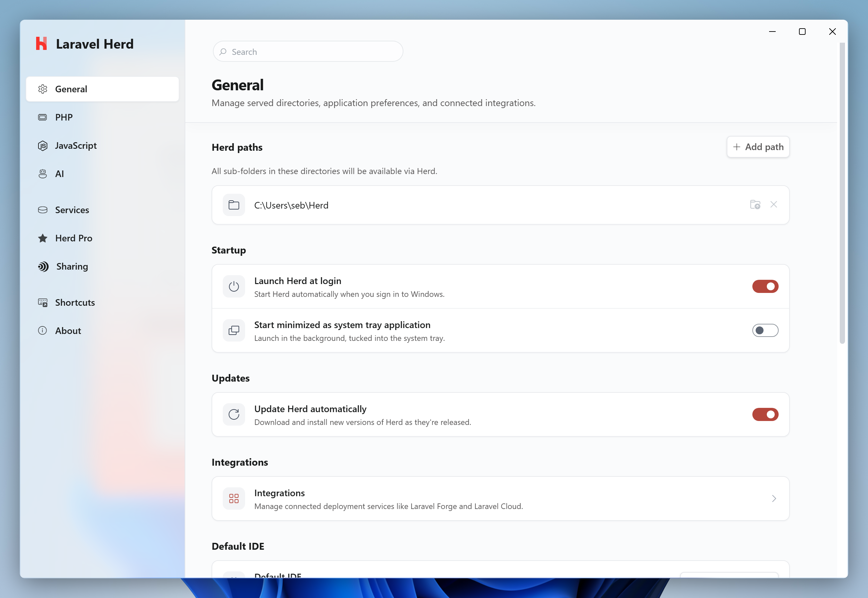Click the gear icon next to General

coord(43,89)
